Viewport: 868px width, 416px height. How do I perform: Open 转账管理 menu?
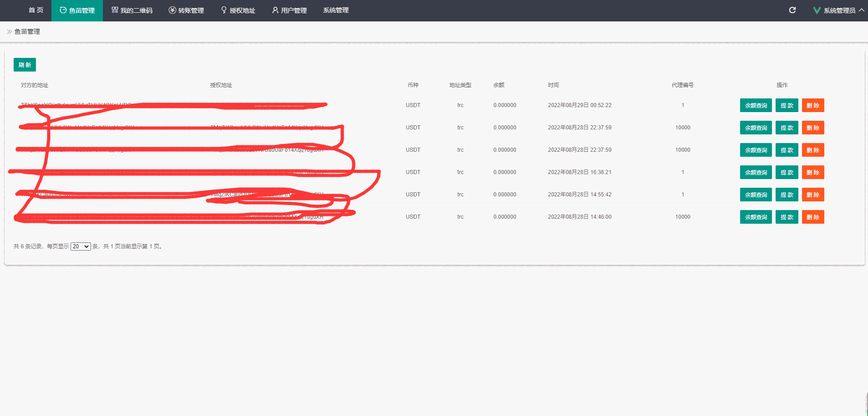[x=186, y=10]
